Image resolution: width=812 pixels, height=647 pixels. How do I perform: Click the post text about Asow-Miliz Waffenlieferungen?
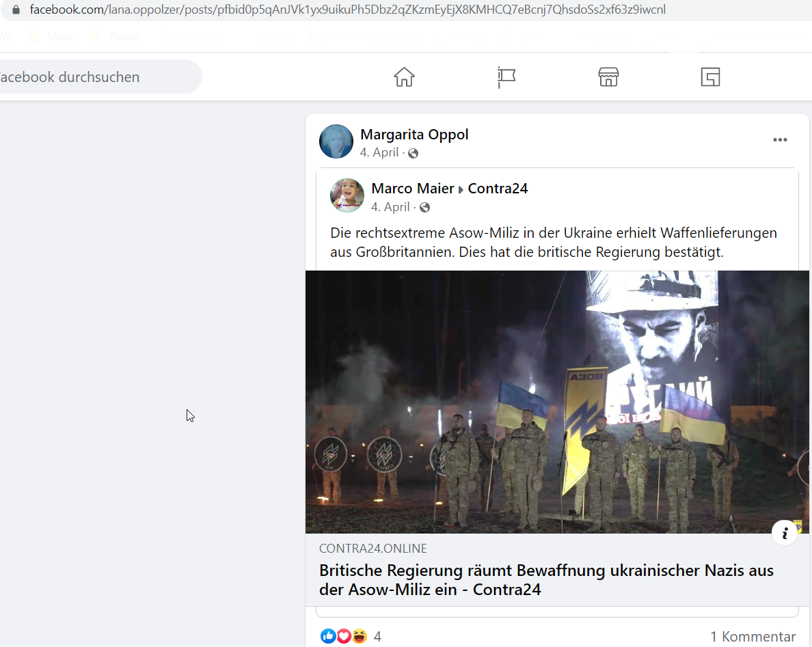coord(554,243)
